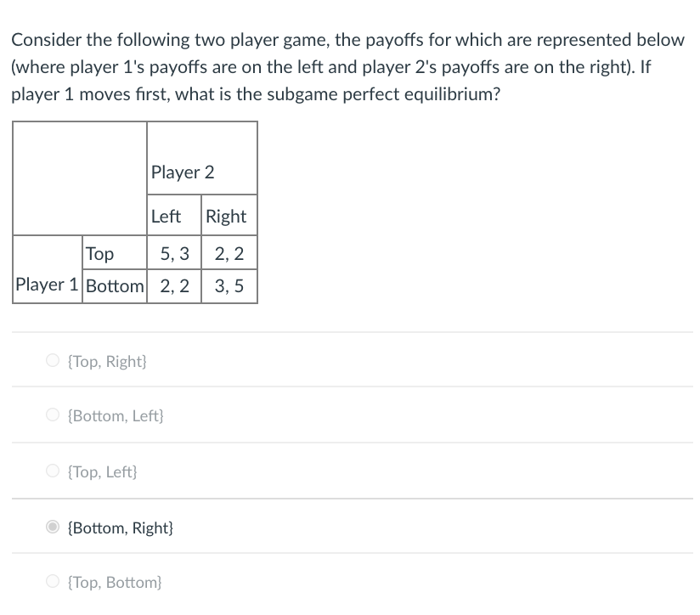Select the {Top, Left} answer option
This screenshot has width=700, height=615.
[52, 471]
